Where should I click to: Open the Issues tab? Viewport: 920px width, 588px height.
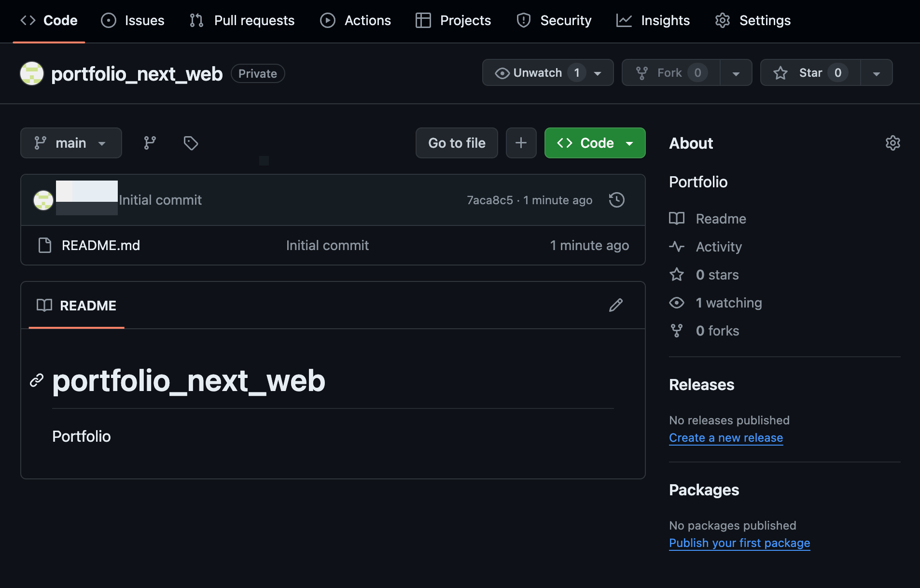click(133, 20)
